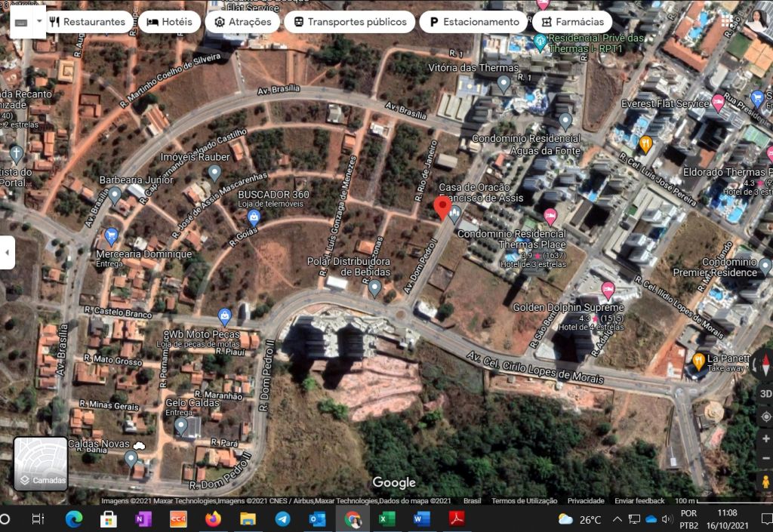The image size is (773, 532).
Task: Click the keyboard input tools icon
Action: coord(20,22)
